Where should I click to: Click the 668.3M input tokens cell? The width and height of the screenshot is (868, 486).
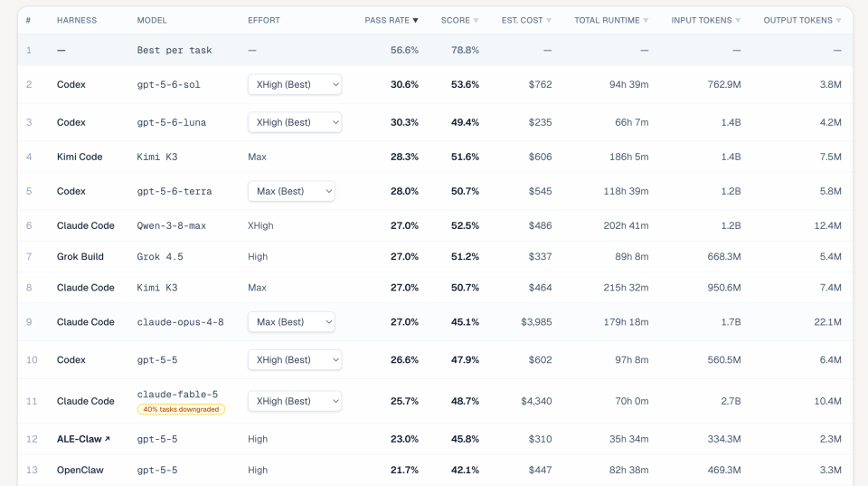[x=724, y=257]
